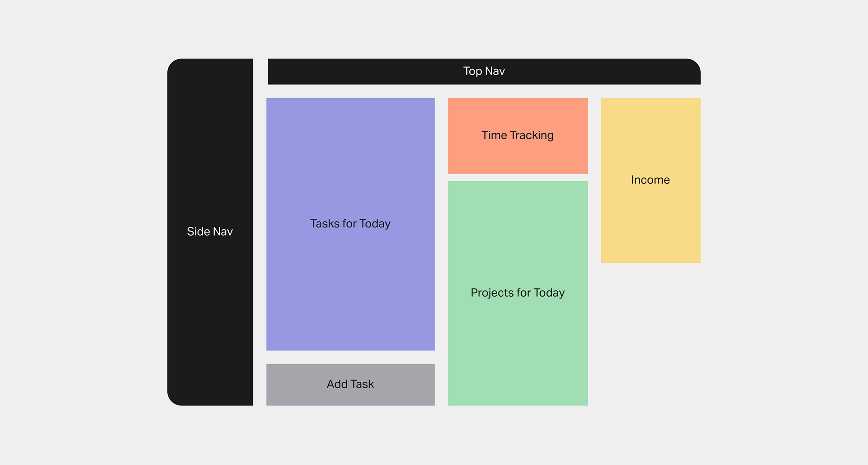This screenshot has height=465, width=868.
Task: Click the rounded top-left corner of Side Nav
Action: [x=174, y=65]
